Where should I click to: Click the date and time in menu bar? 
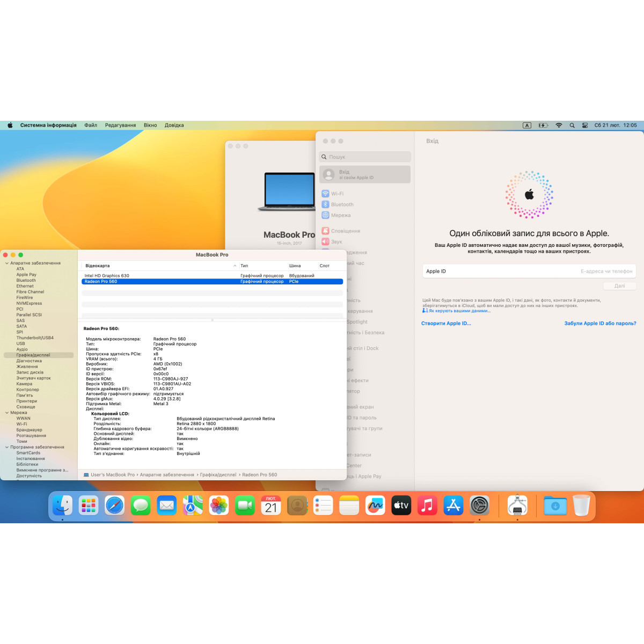pos(615,125)
